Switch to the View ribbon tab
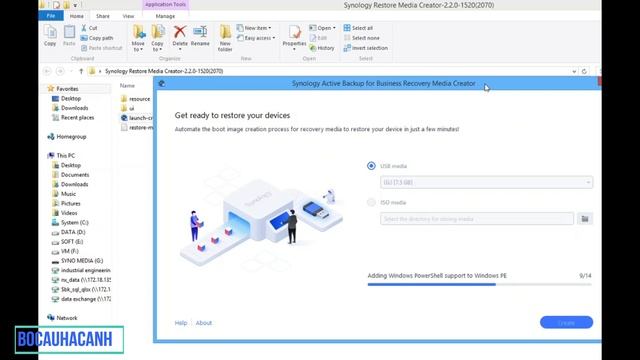The height and width of the screenshot is (360, 640). tap(128, 16)
